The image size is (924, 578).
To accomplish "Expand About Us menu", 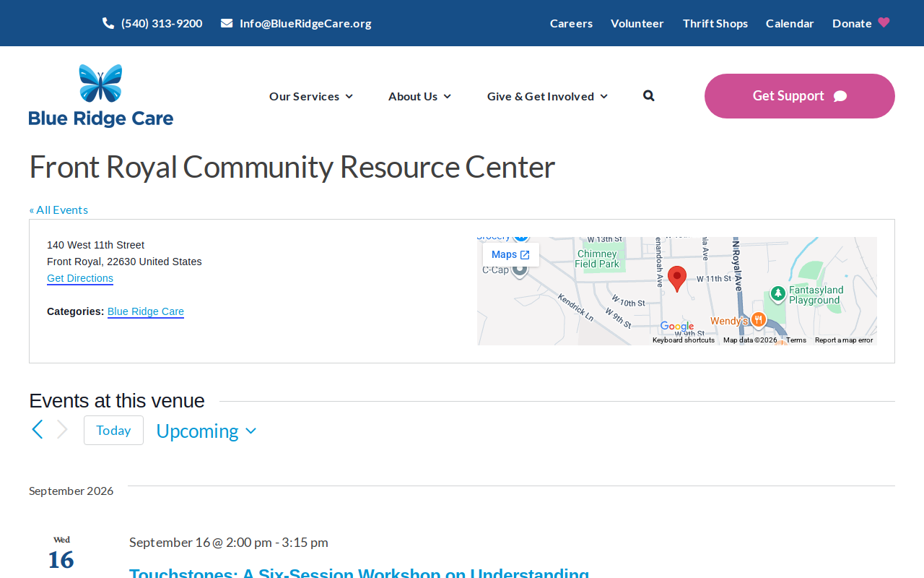I will [x=420, y=96].
